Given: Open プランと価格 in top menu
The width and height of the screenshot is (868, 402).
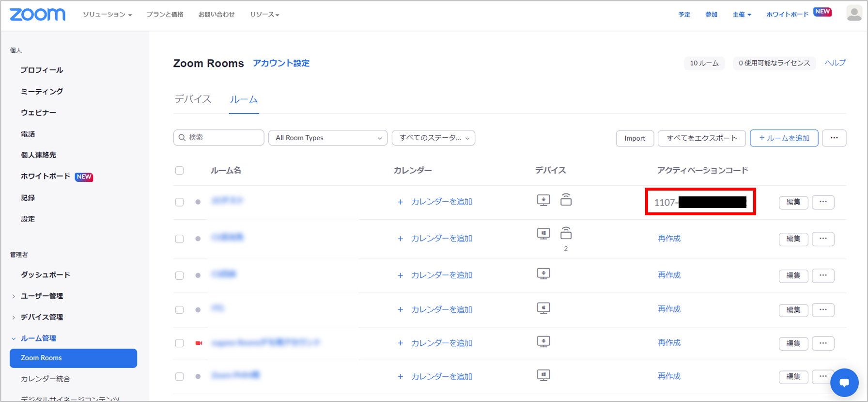Looking at the screenshot, I should (x=165, y=15).
